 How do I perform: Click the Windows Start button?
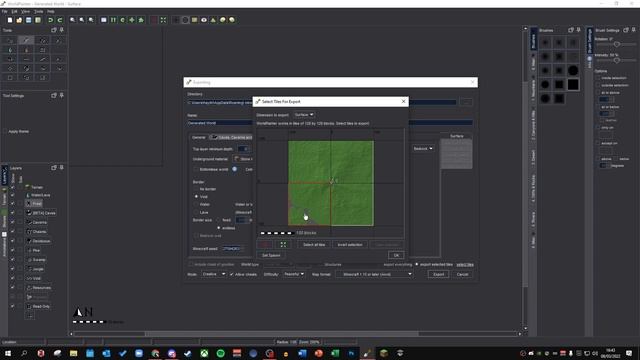(8, 353)
